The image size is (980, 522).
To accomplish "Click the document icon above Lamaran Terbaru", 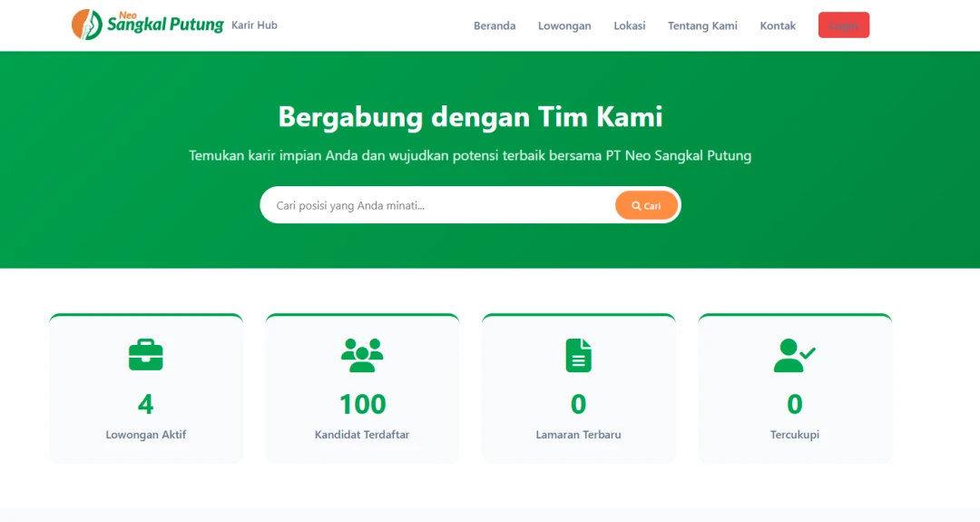I will coord(578,355).
